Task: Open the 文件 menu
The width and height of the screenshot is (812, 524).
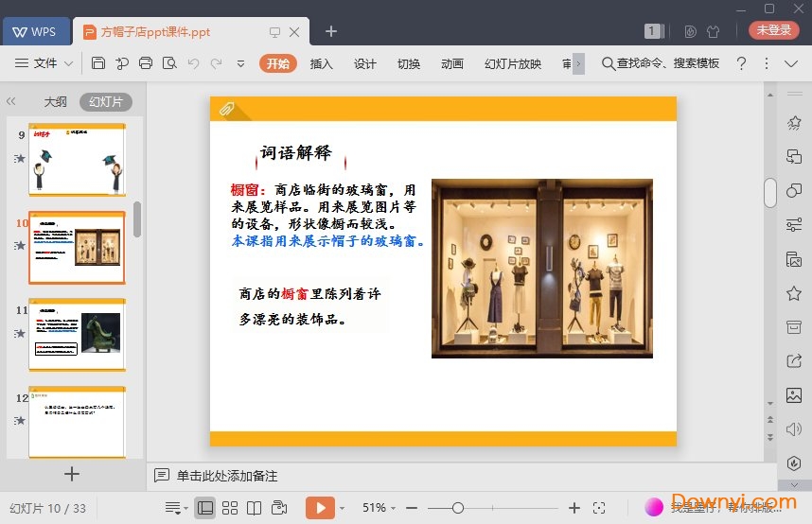Action: [x=45, y=63]
